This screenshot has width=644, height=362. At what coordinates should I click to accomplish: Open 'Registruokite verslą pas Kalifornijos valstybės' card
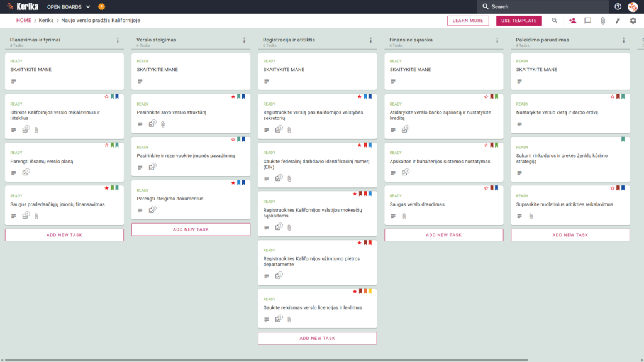pyautogui.click(x=318, y=116)
